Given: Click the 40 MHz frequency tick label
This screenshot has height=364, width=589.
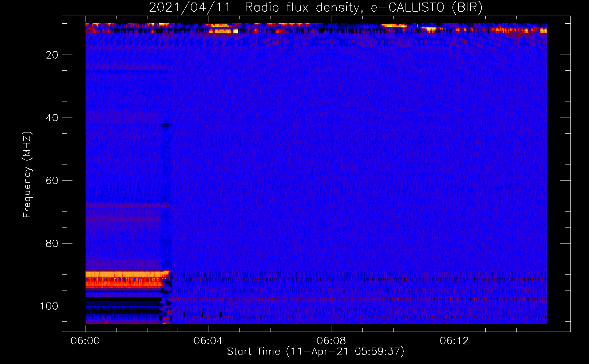Looking at the screenshot, I should (x=52, y=118).
